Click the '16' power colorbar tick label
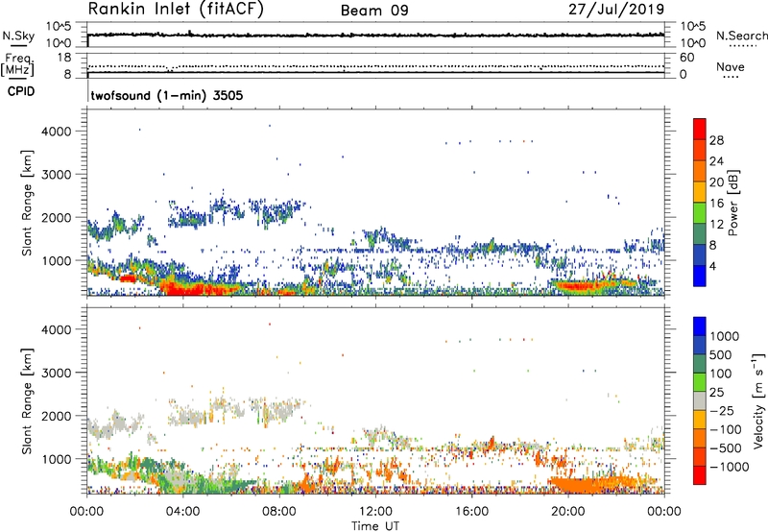This screenshot has width=768, height=532. 716,204
